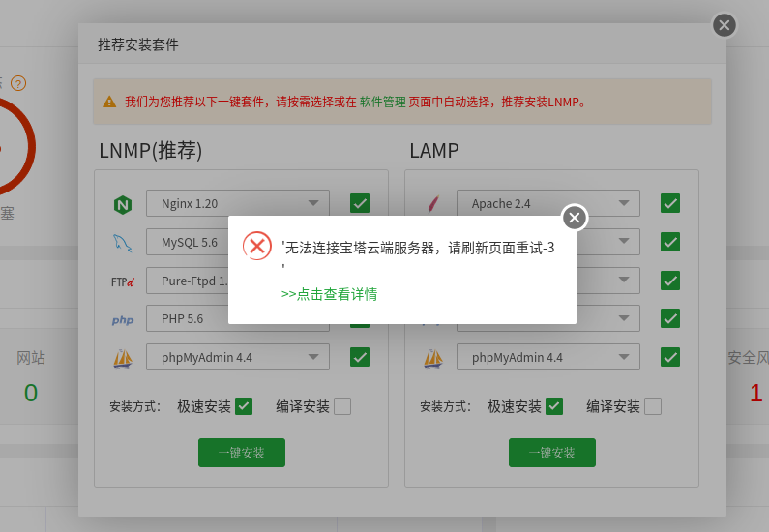Enable 编译安装 checkbox under LAMP
The height and width of the screenshot is (532, 769).
click(x=653, y=406)
